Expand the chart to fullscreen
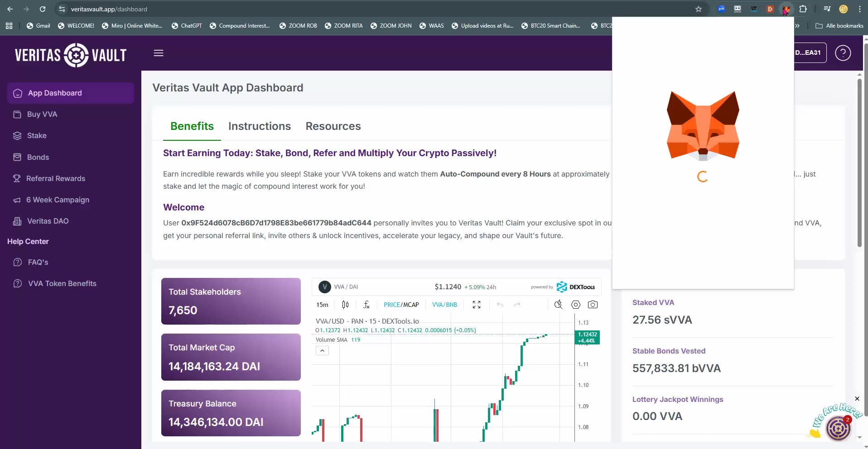The width and height of the screenshot is (868, 449). tap(476, 305)
